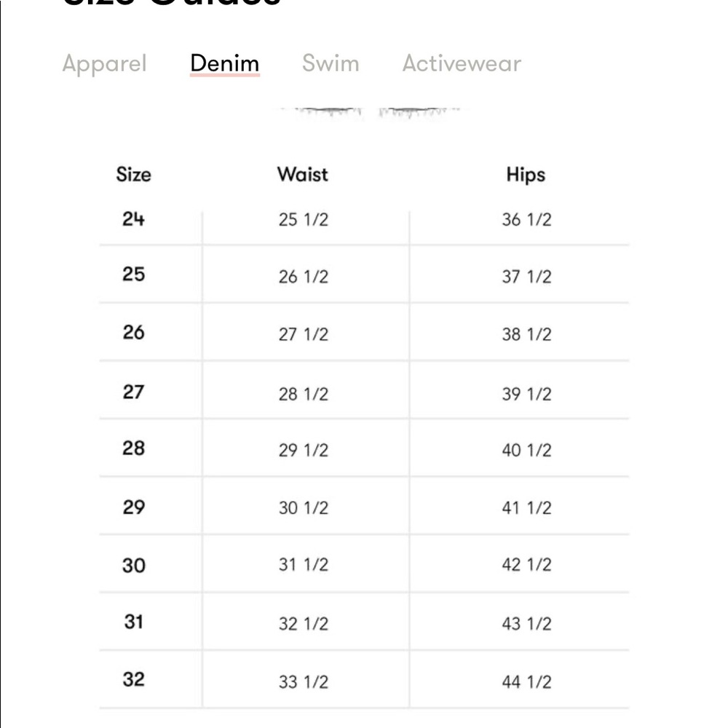This screenshot has width=728, height=728.
Task: Click the 40 1/2 hips measurement
Action: coord(526,451)
